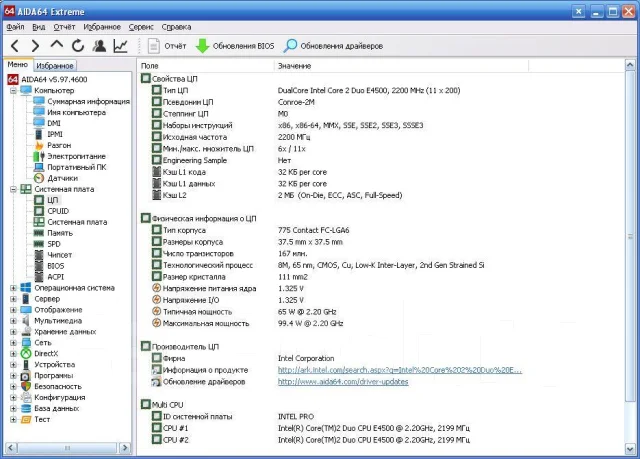This screenshot has height=459, width=640.
Task: Select the Суммарная информация tree icon
Action: (x=39, y=101)
